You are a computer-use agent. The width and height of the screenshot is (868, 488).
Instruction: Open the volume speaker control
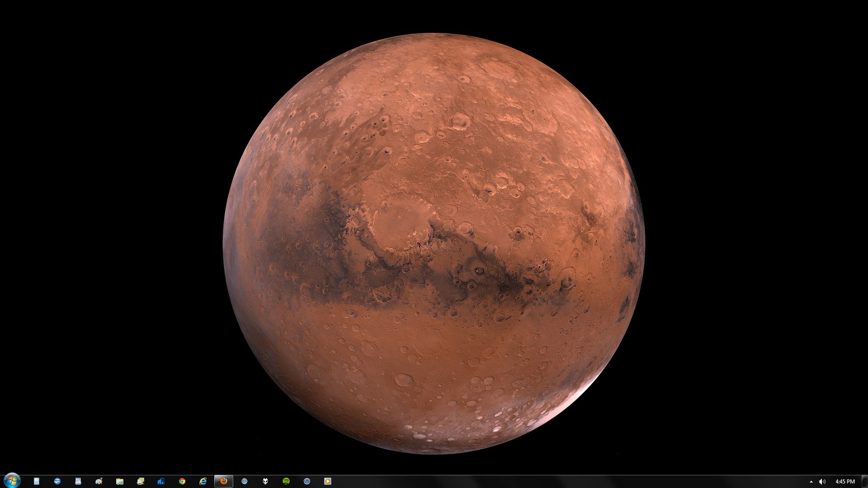tap(822, 482)
